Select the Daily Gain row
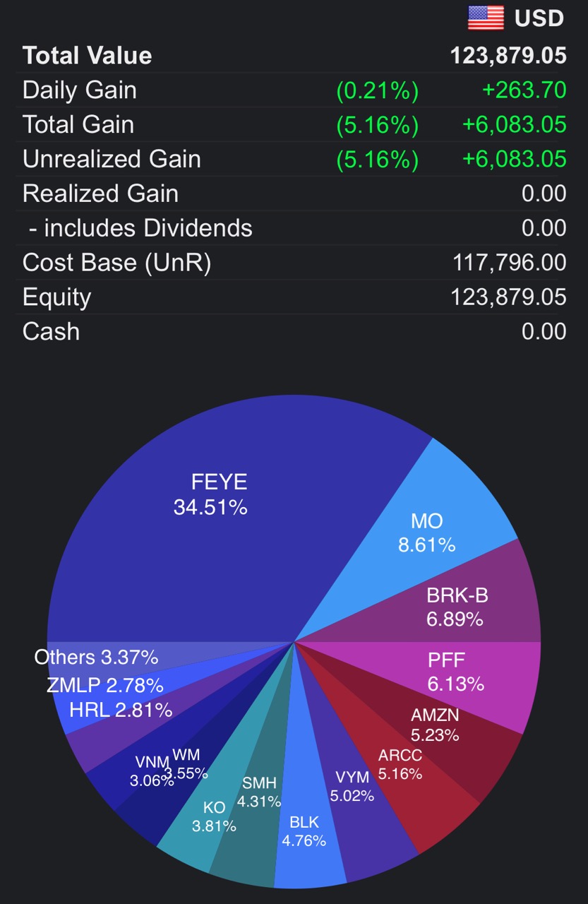Image resolution: width=588 pixels, height=904 pixels. coord(294,90)
